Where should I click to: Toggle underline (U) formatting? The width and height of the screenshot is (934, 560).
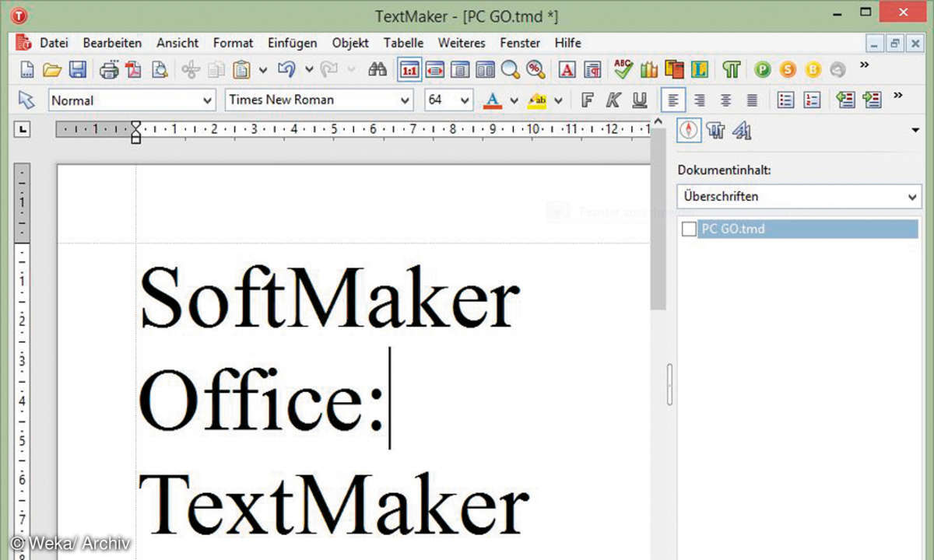[x=639, y=100]
